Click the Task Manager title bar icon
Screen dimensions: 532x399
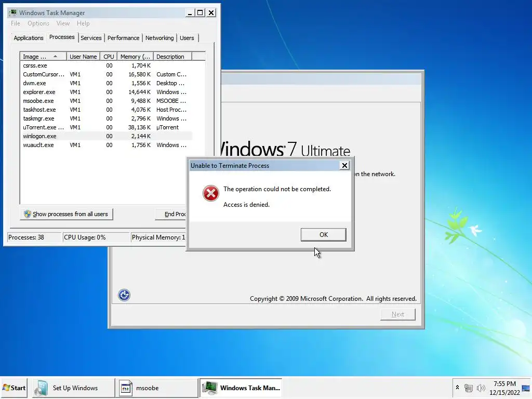[13, 12]
